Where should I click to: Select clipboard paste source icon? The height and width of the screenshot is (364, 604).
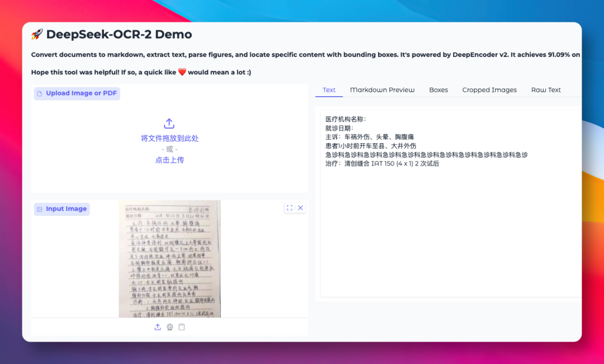coord(182,327)
